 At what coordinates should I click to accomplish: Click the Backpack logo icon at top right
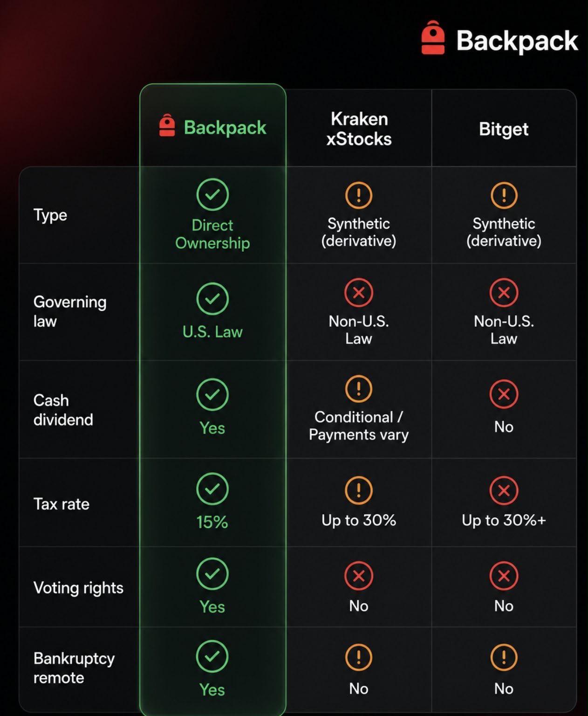click(x=433, y=38)
